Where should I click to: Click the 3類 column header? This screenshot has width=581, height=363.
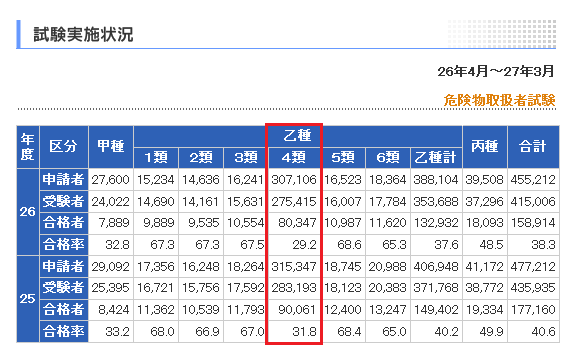[246, 158]
